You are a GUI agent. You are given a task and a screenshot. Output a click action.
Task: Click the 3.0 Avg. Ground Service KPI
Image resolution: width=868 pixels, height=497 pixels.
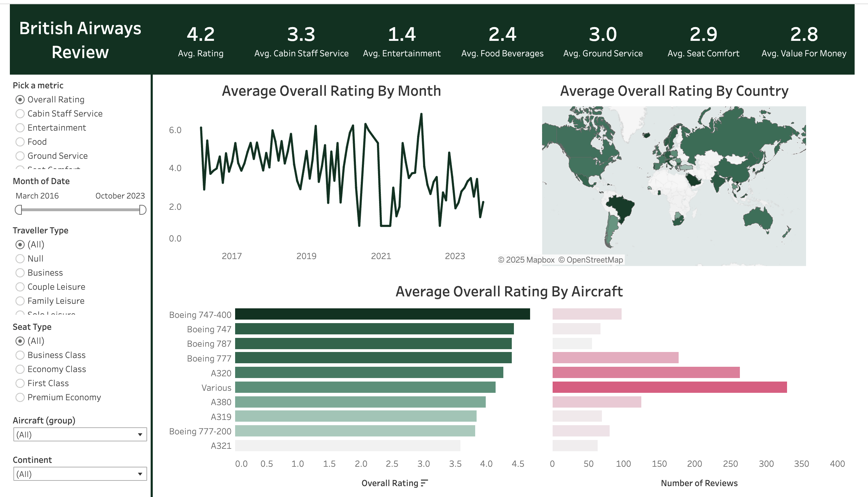coord(603,42)
